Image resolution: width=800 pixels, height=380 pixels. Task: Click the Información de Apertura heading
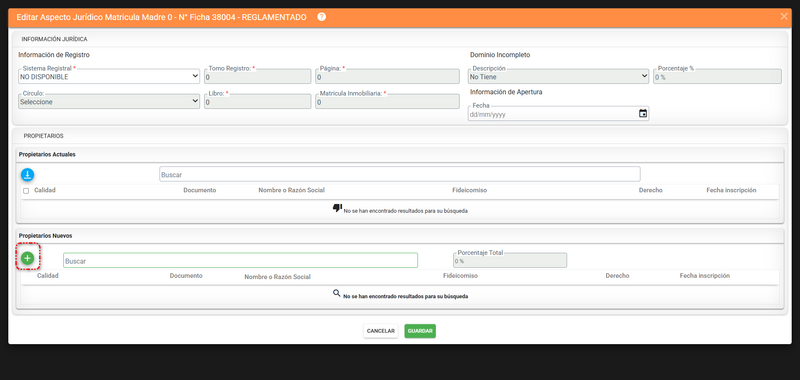pos(506,92)
